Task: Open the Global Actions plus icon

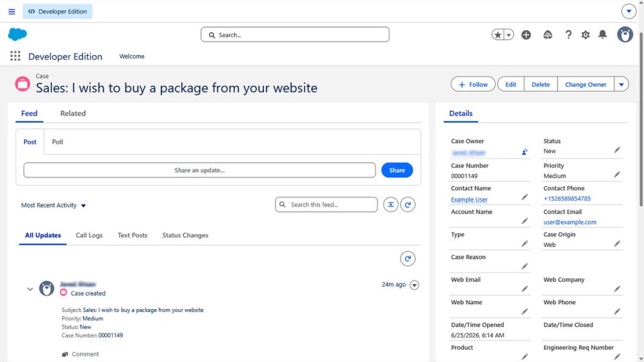Action: coord(526,35)
